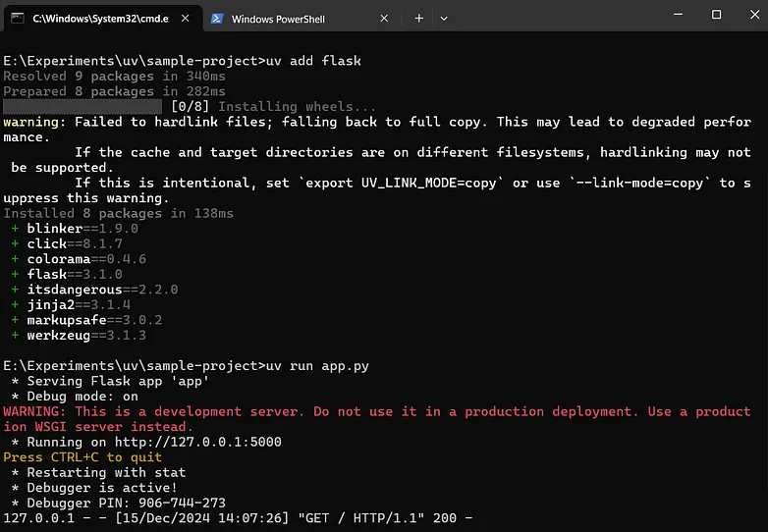
Task: Click the 'uv run app.py' command text
Action: (x=317, y=366)
